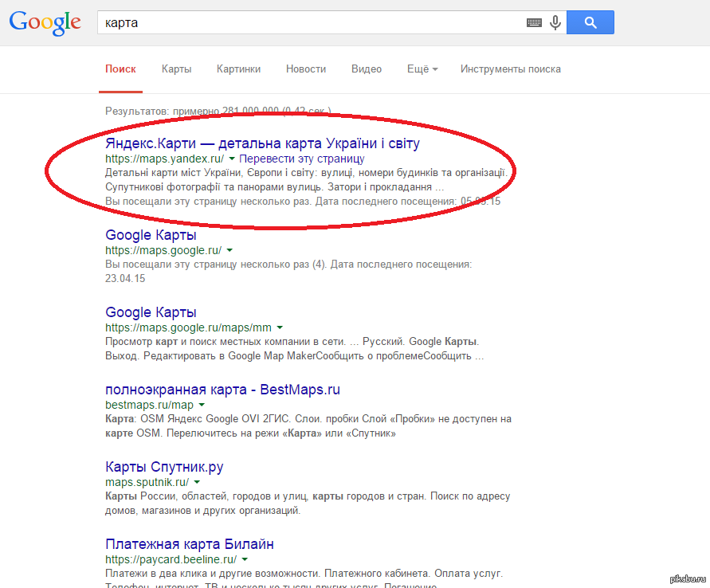This screenshot has width=710, height=588.
Task: Switch to the Картинки tab
Action: [238, 69]
